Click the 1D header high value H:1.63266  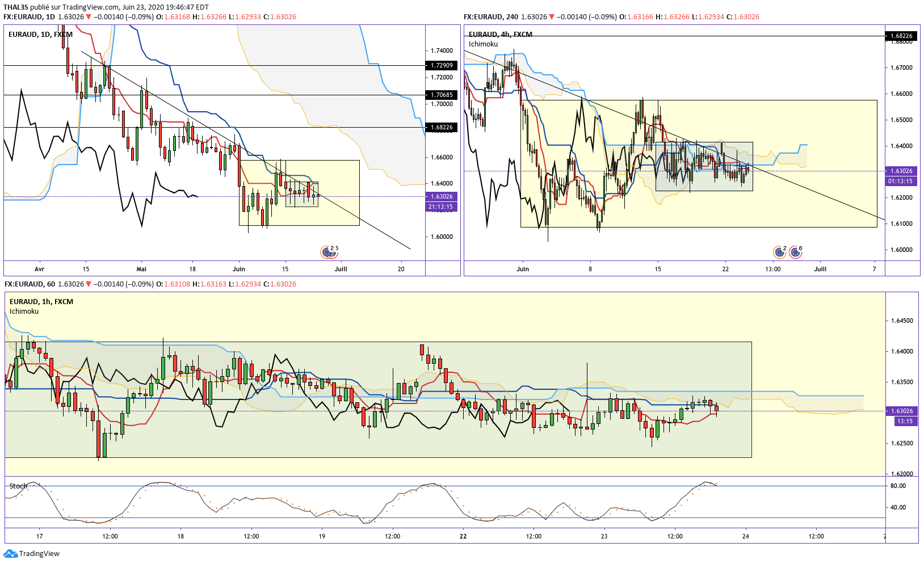tap(211, 16)
